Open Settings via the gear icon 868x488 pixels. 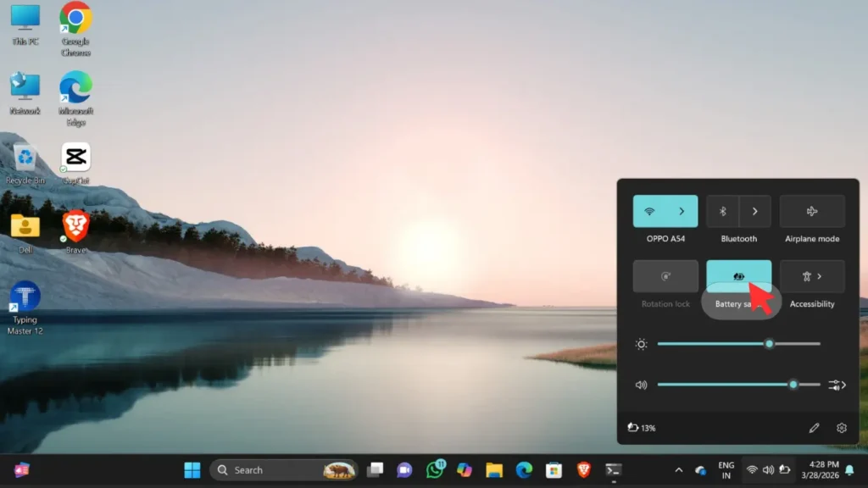point(841,428)
